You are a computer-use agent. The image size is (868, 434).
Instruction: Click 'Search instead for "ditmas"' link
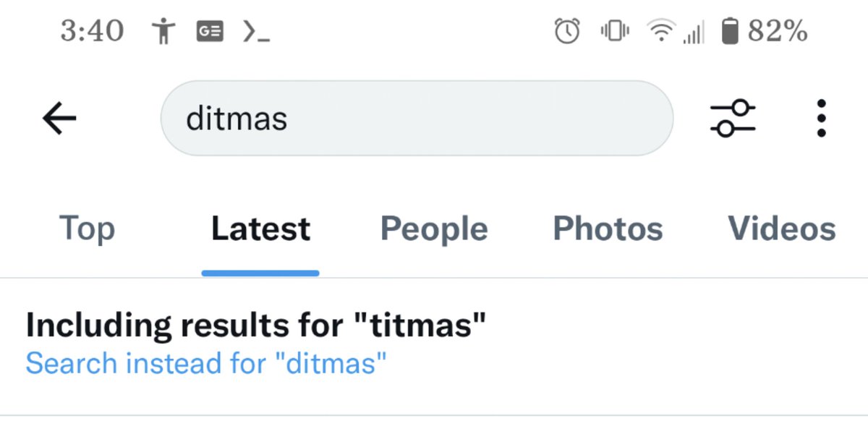[206, 363]
